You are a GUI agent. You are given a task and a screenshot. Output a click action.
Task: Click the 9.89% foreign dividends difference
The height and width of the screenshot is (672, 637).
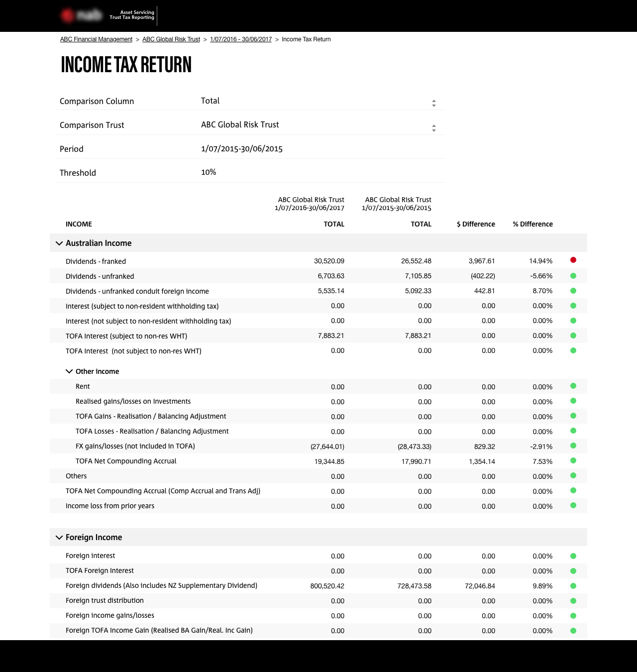[x=542, y=586]
